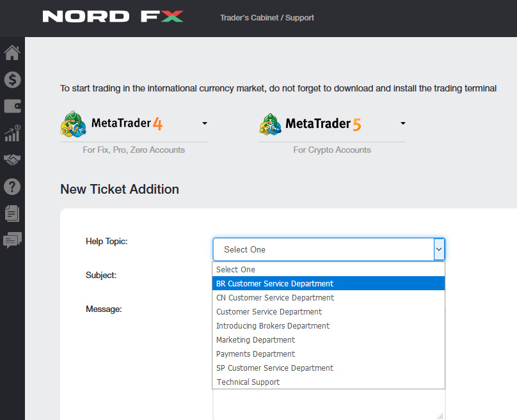Select Technical Support option
Screen dimensions: 517x420
click(328, 382)
